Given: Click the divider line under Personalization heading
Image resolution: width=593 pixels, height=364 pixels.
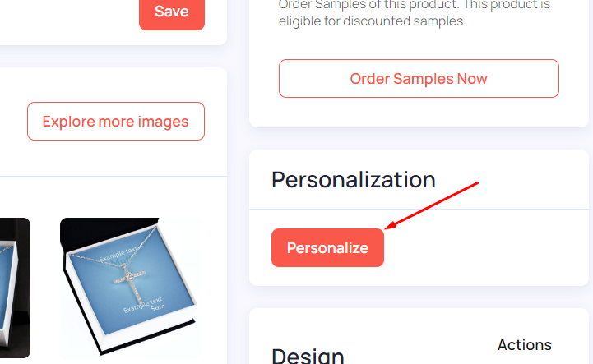Looking at the screenshot, I should coord(419,210).
